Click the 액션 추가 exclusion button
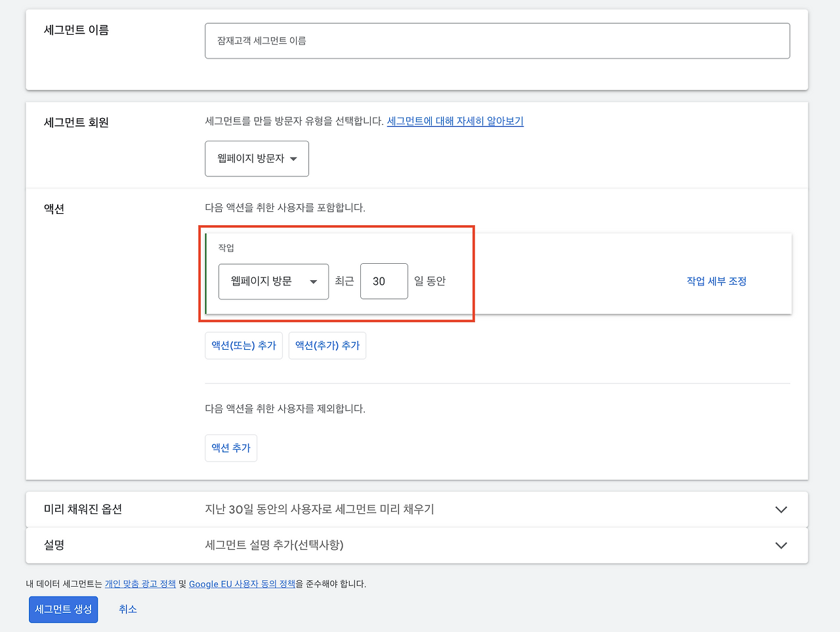The height and width of the screenshot is (632, 840). [230, 448]
